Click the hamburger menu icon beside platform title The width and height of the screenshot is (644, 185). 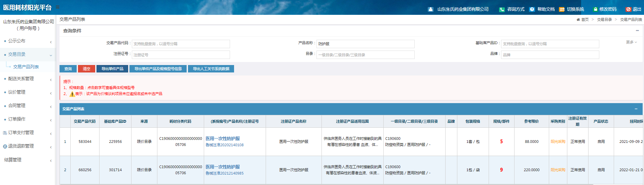[58, 7]
